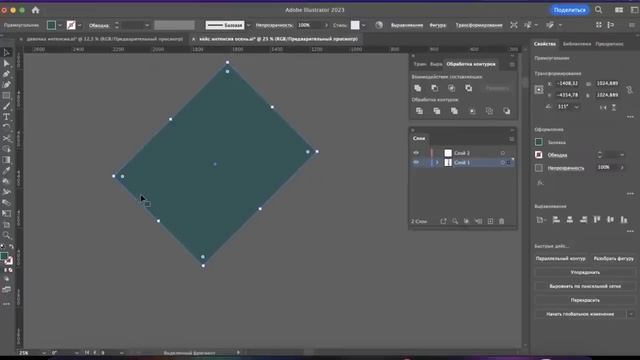Open the Стиль graphic style dropdown

[364, 25]
